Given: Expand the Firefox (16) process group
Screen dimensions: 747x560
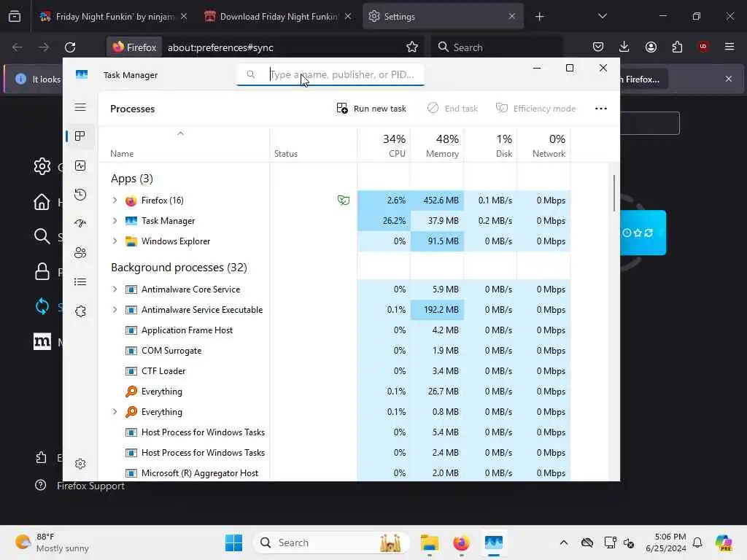Looking at the screenshot, I should point(115,201).
